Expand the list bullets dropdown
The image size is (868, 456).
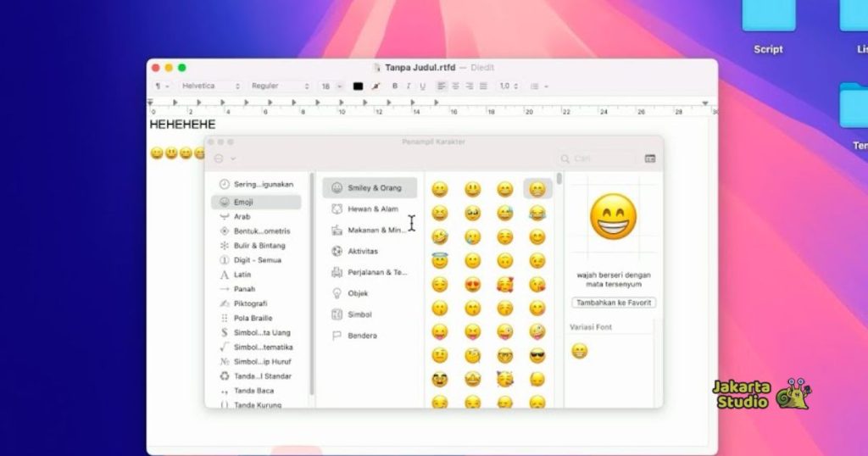537,86
